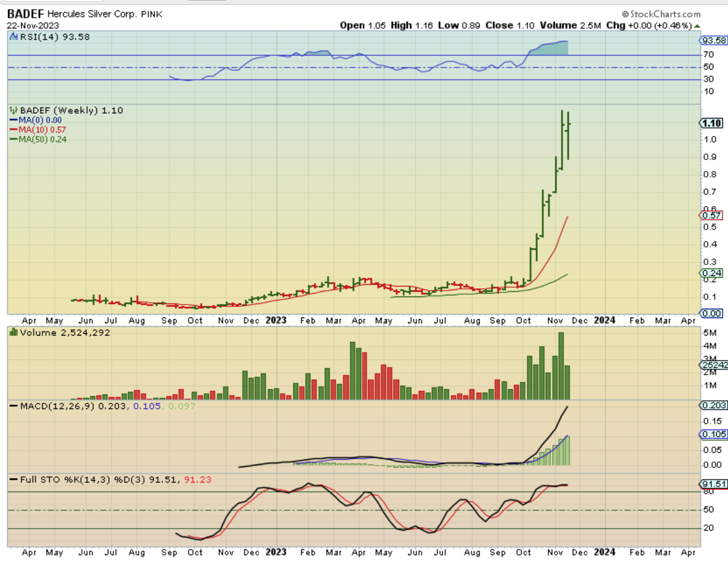Select the BADEF ticker symbol in the header
The image size is (728, 562).
coord(26,14)
